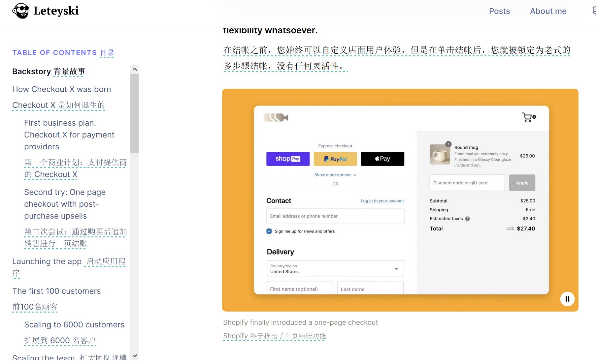
Task: Click the store logo in checkout header
Action: point(276,117)
